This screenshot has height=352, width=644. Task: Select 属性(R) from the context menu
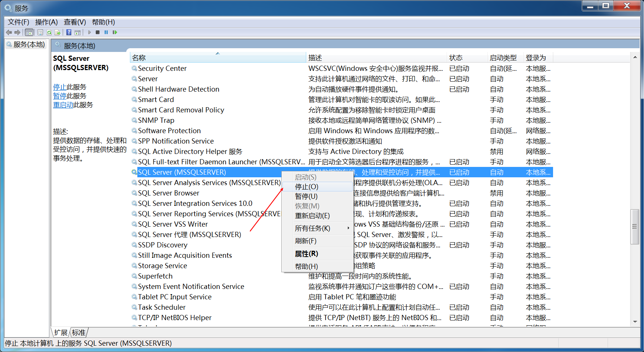click(x=306, y=254)
